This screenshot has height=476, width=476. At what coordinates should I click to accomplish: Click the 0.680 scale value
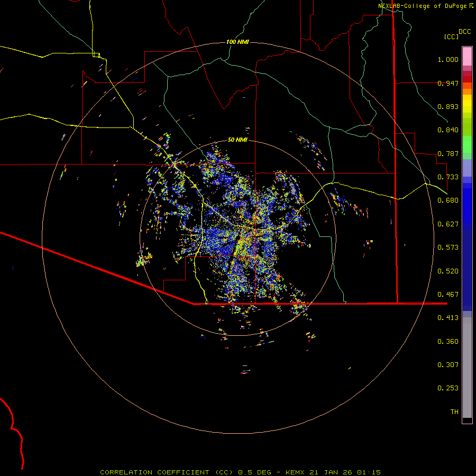coord(448,200)
